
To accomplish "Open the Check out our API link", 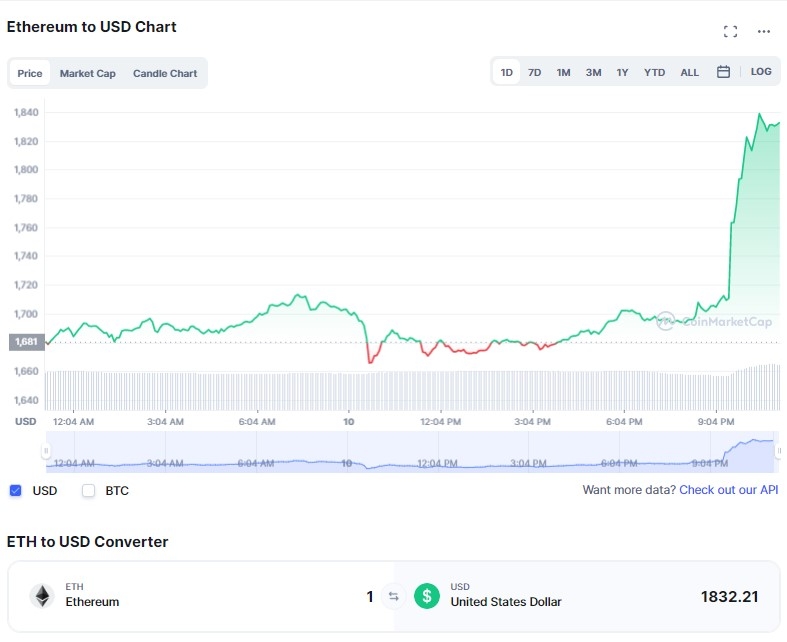I will coord(728,490).
